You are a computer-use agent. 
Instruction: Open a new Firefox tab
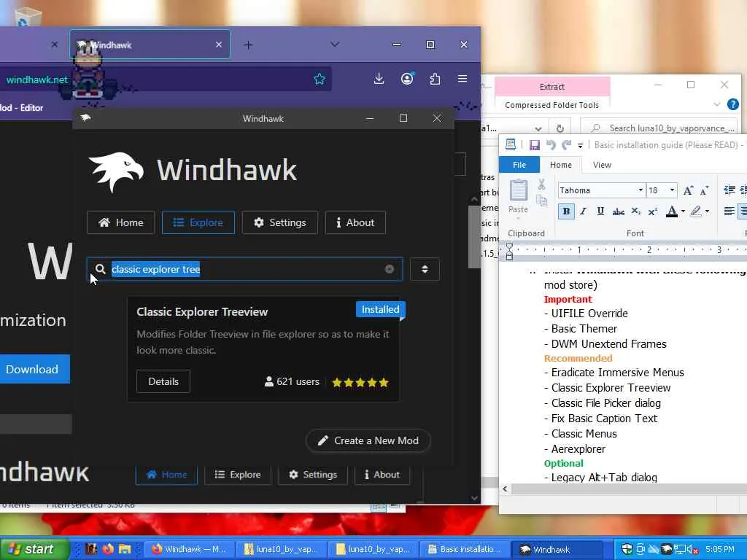248,44
